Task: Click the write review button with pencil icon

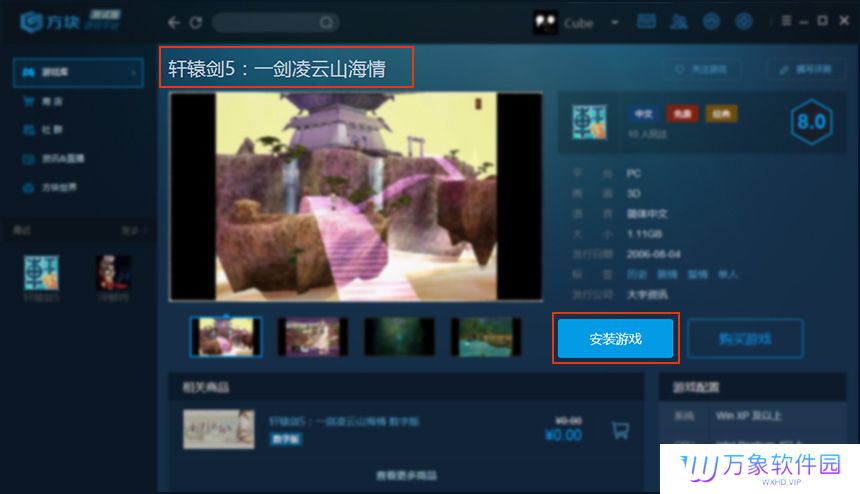Action: 806,70
